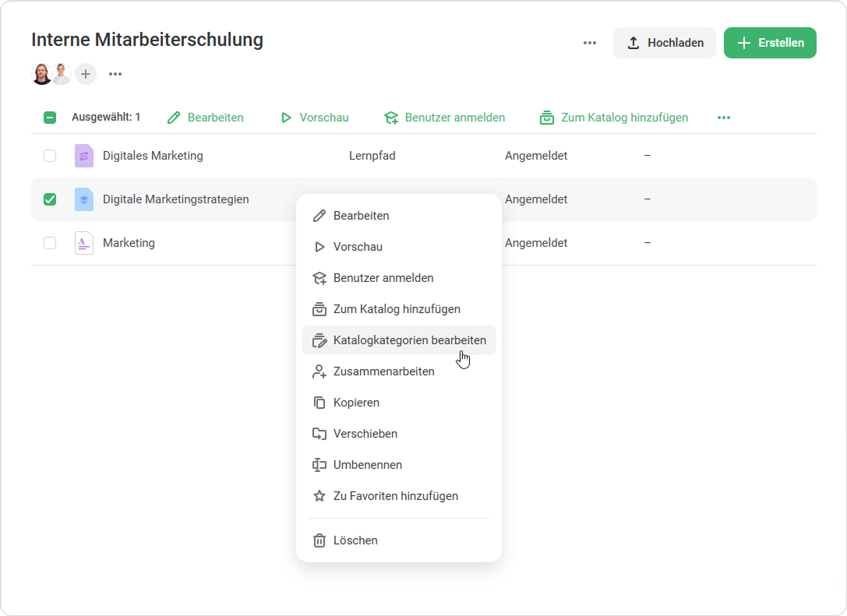Open the green three-dot toolbar overflow menu
This screenshot has width=847, height=616.
(724, 118)
